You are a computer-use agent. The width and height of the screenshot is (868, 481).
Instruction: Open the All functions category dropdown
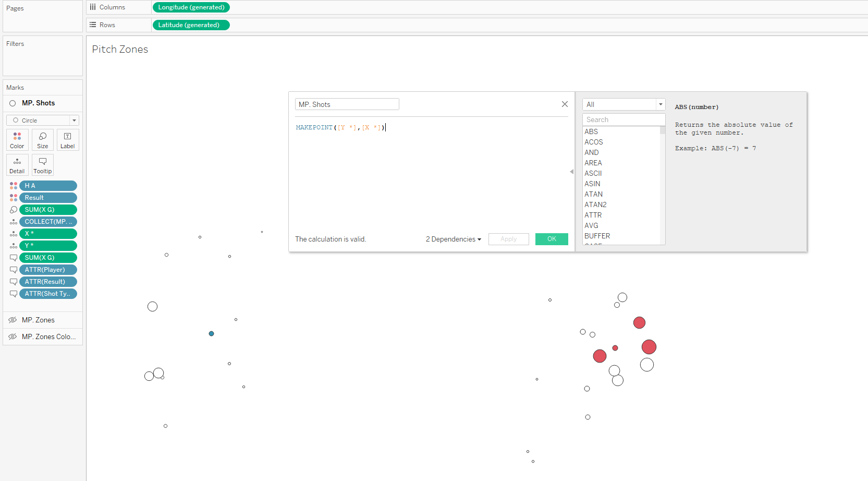tap(624, 104)
